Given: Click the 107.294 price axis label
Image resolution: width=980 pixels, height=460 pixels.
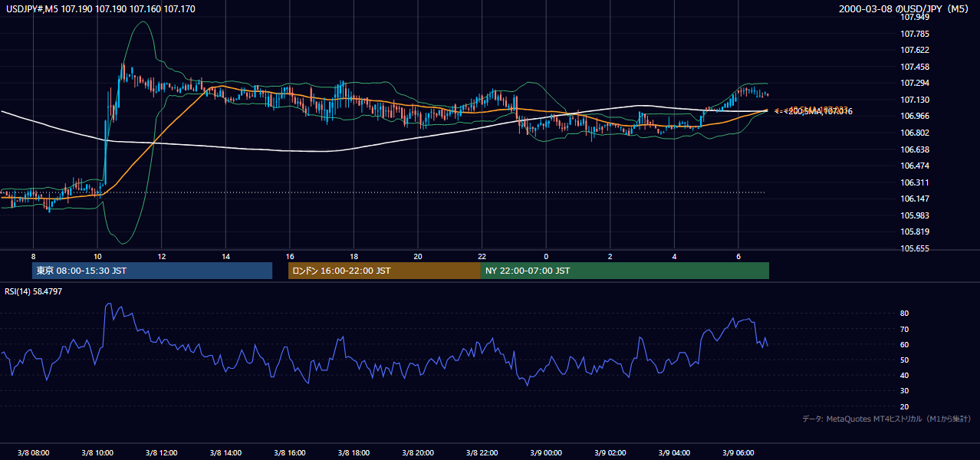Looking at the screenshot, I should coord(916,83).
